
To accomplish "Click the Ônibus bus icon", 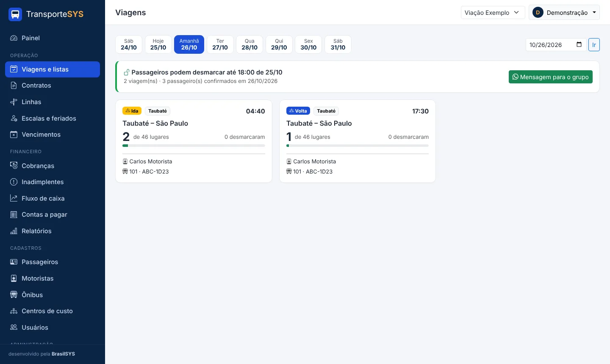I will click(x=14, y=295).
